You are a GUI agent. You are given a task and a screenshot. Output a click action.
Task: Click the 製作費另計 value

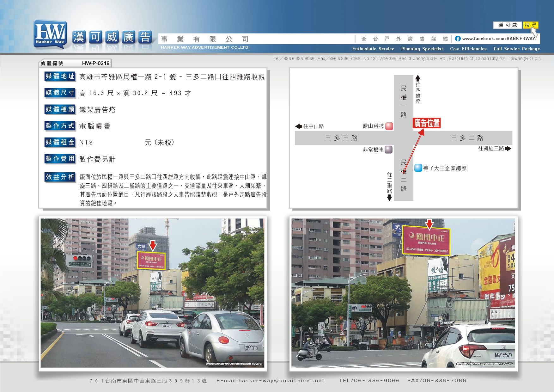pyautogui.click(x=97, y=159)
